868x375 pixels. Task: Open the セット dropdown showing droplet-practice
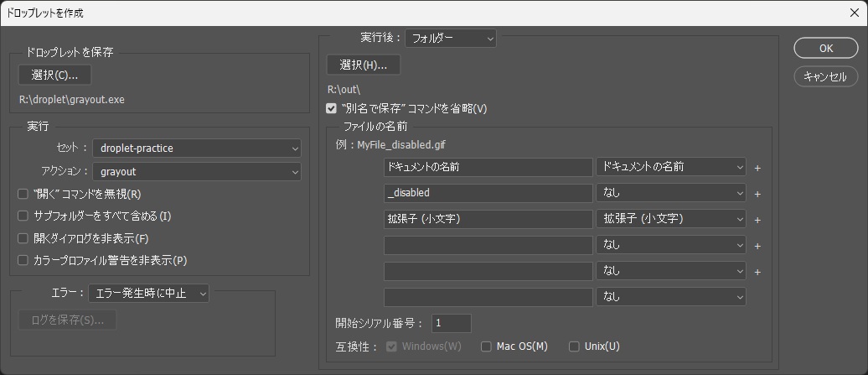pos(197,148)
